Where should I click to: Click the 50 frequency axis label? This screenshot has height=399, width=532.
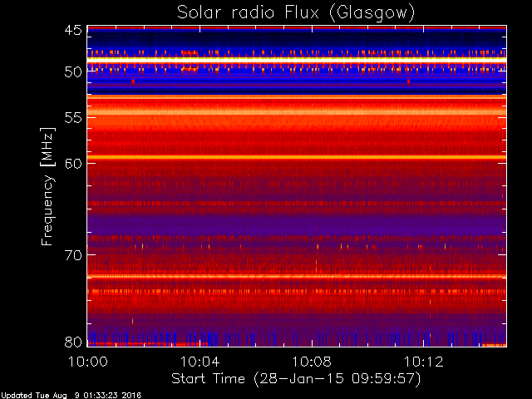(73, 72)
